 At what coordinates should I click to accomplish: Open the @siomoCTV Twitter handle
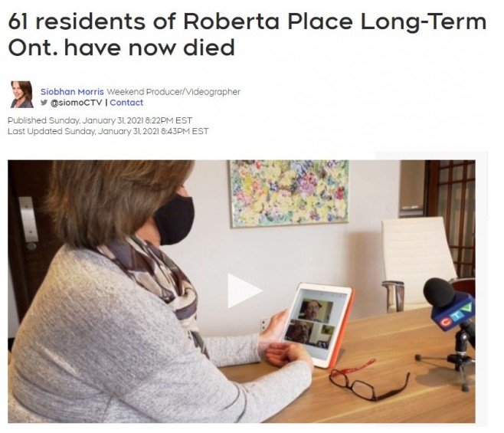coord(77,103)
